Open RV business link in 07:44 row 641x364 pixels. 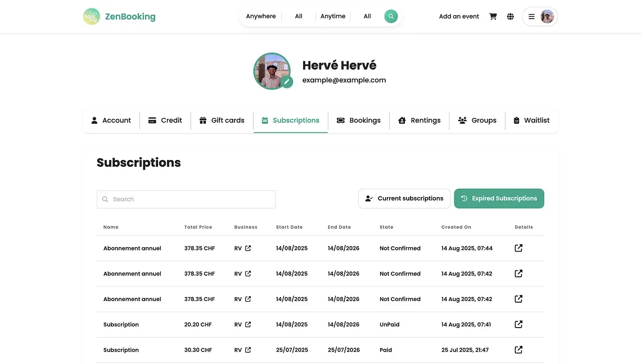pyautogui.click(x=248, y=248)
